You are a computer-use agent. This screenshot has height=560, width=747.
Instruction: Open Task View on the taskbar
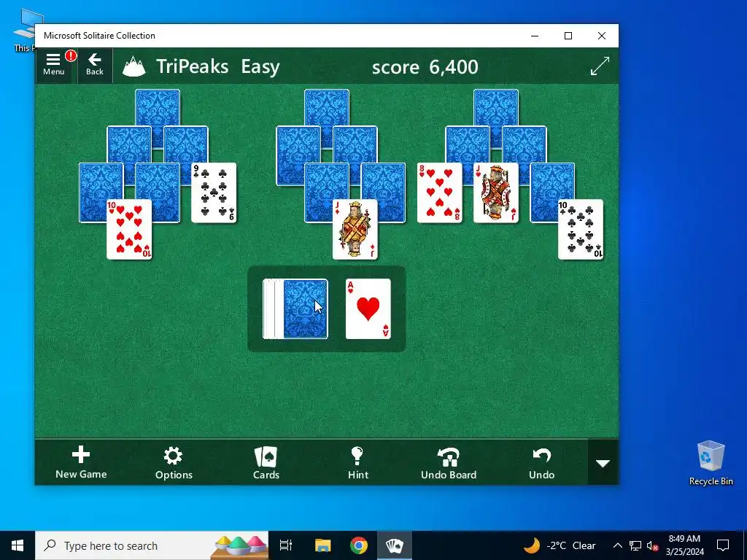click(286, 545)
